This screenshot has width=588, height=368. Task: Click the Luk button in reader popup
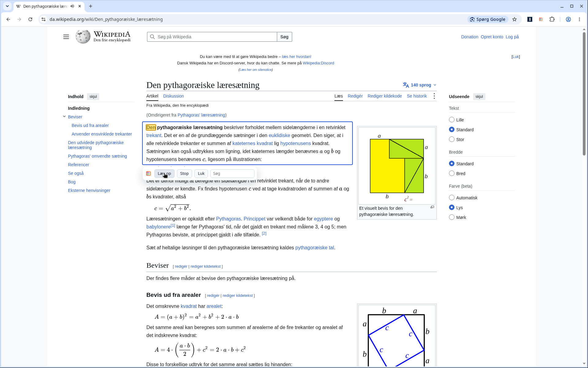[201, 174]
